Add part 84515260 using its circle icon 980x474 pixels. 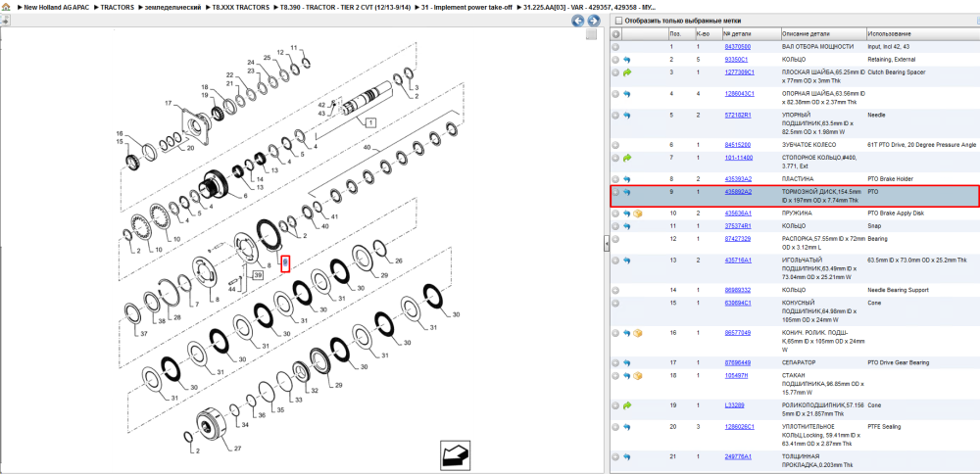pos(615,145)
